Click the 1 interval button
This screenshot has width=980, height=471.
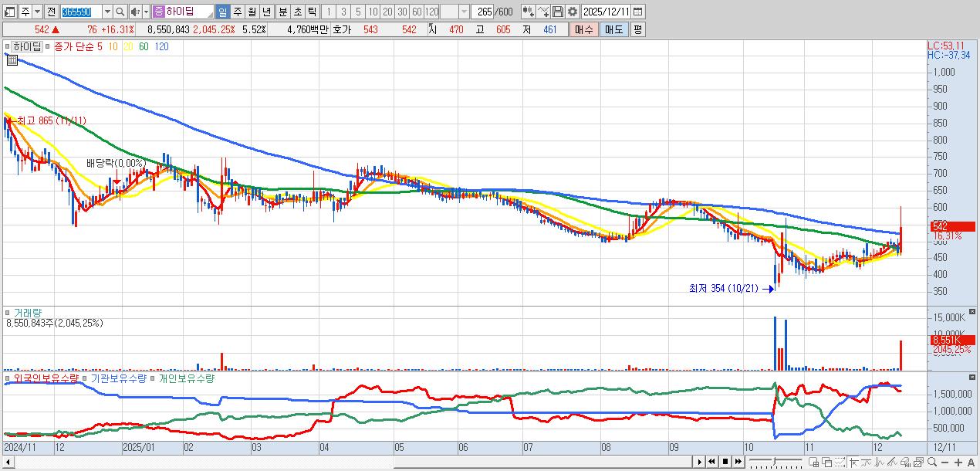point(330,12)
